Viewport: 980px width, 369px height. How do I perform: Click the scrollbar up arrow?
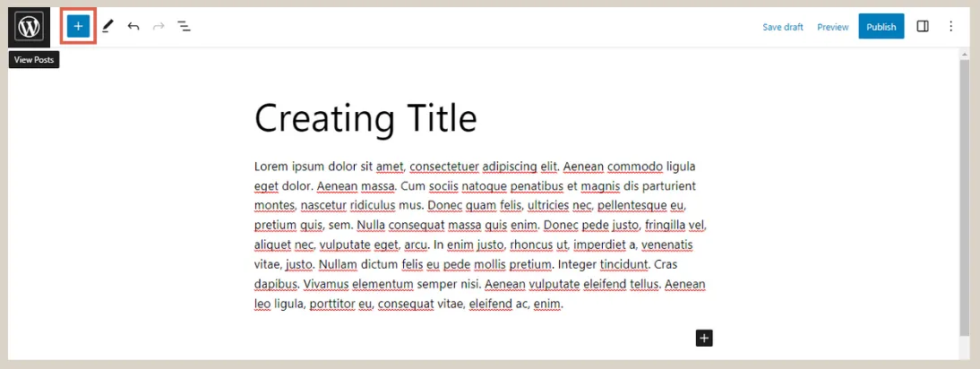[964, 54]
